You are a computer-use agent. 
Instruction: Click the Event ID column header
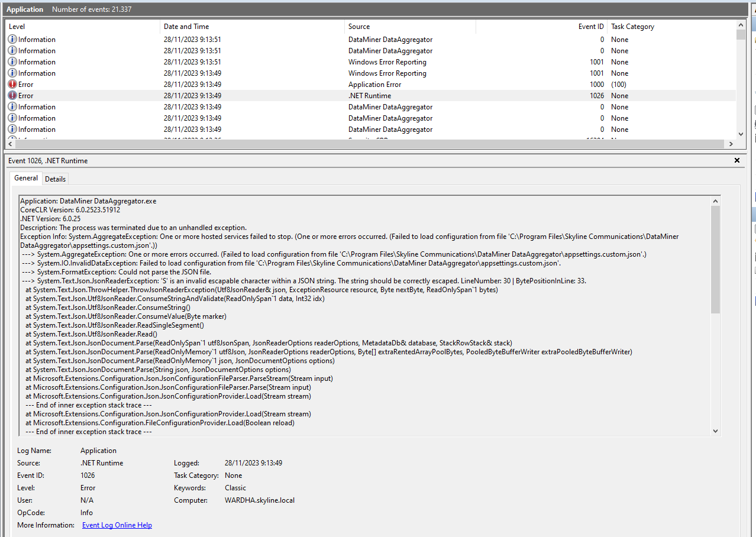tap(541, 27)
